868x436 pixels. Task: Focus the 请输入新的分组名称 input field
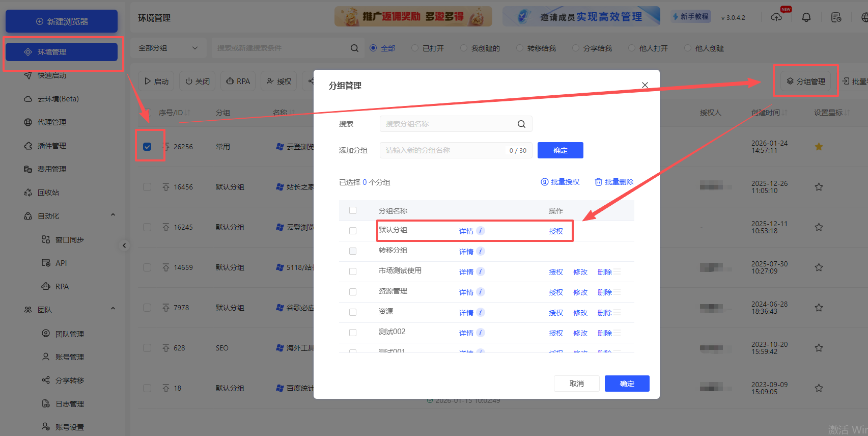456,150
